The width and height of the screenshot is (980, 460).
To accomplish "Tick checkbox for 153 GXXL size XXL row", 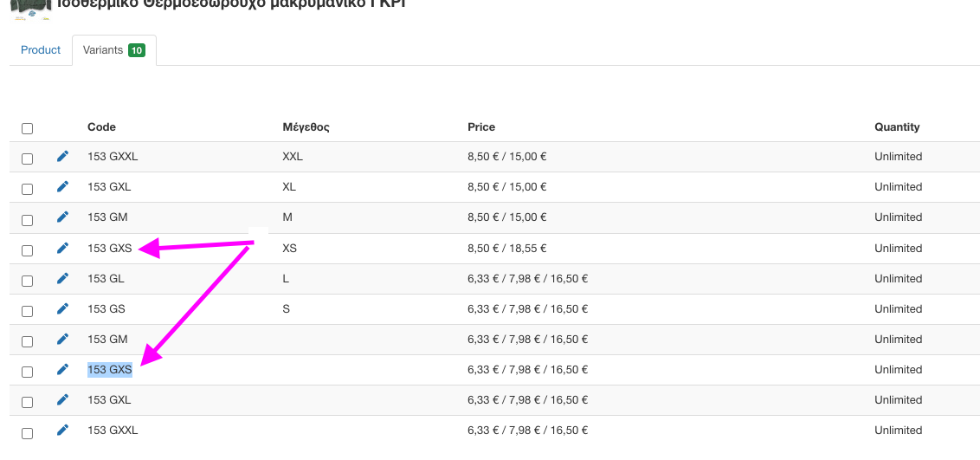I will 28,159.
